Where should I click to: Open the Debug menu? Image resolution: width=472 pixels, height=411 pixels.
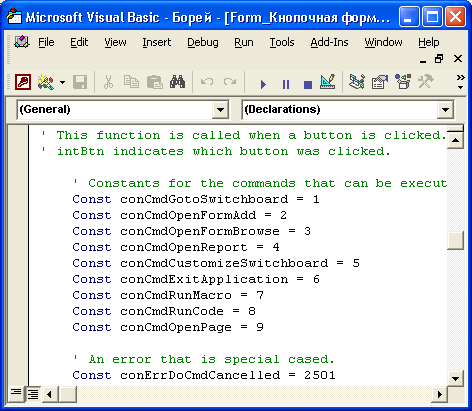coord(203,42)
